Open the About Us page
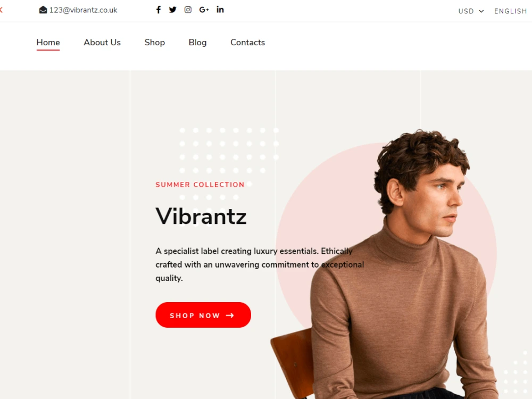Image resolution: width=532 pixels, height=399 pixels. (102, 43)
